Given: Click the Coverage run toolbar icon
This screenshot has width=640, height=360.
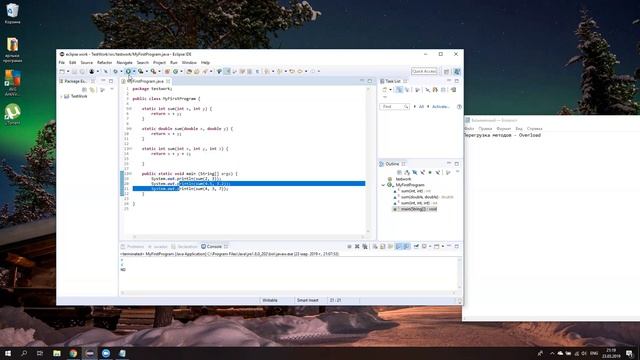Looking at the screenshot, I should 140,71.
